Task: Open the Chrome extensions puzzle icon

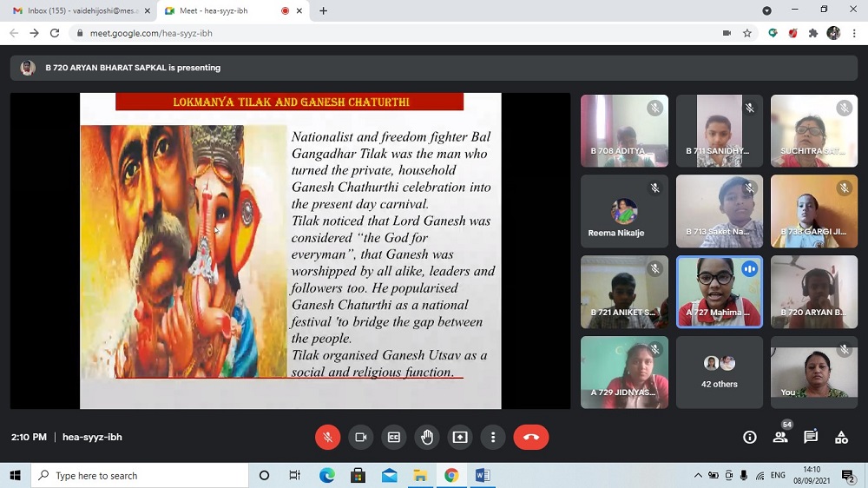Action: coord(813,33)
